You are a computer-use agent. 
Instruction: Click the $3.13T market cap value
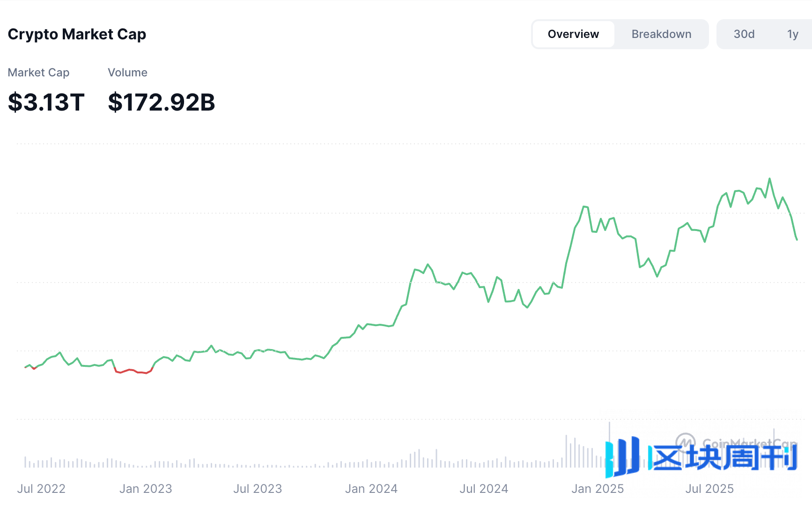(46, 102)
